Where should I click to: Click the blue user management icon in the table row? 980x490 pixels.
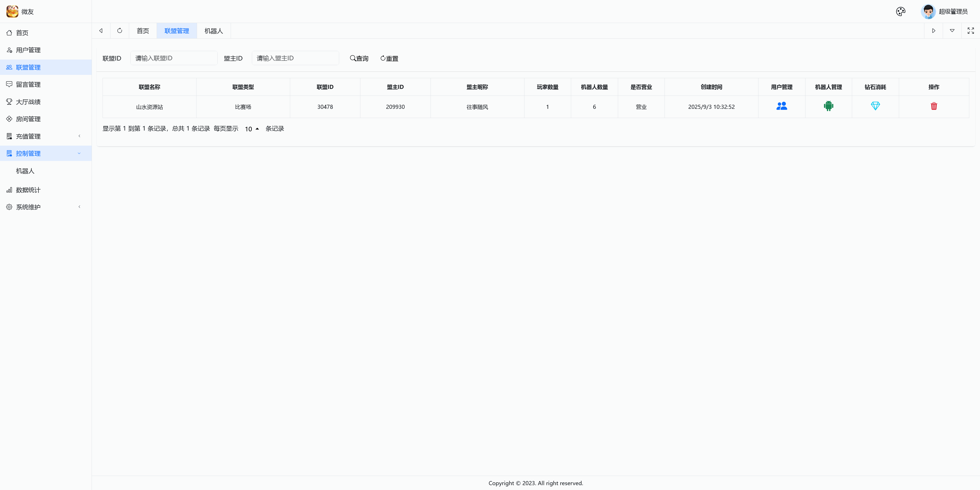click(781, 106)
